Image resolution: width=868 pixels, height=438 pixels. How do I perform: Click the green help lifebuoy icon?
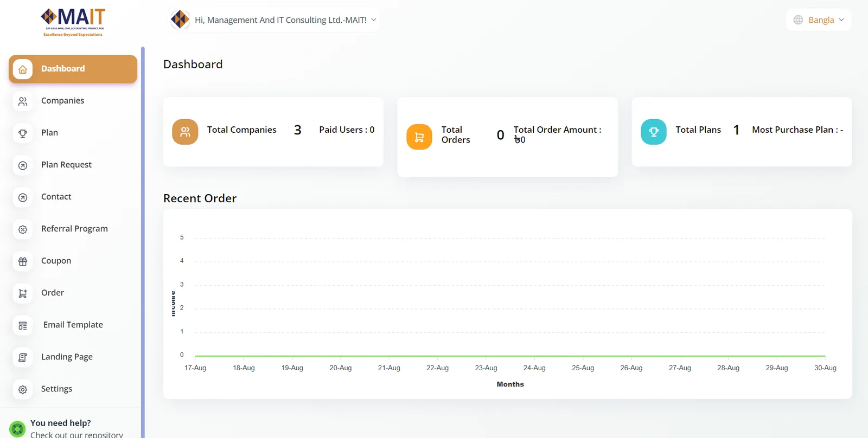click(17, 429)
